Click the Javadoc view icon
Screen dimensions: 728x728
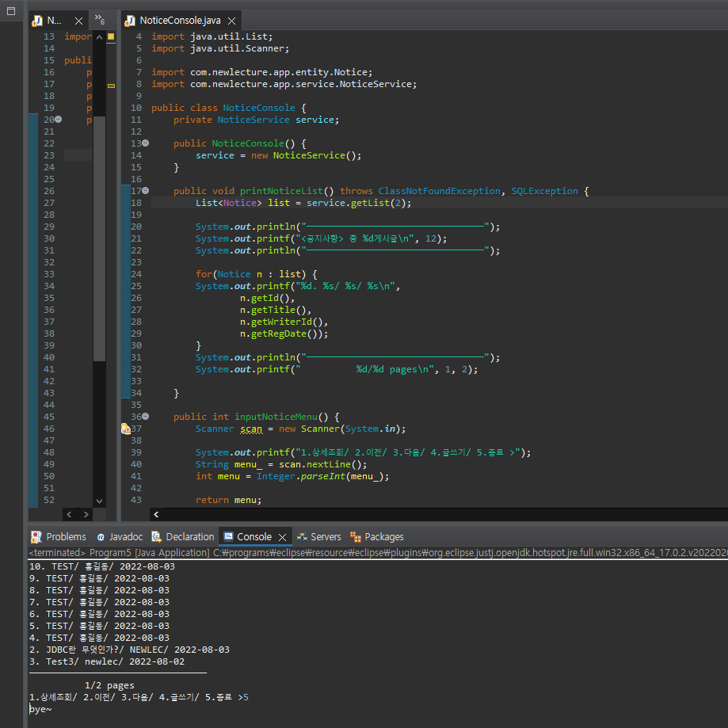click(101, 536)
